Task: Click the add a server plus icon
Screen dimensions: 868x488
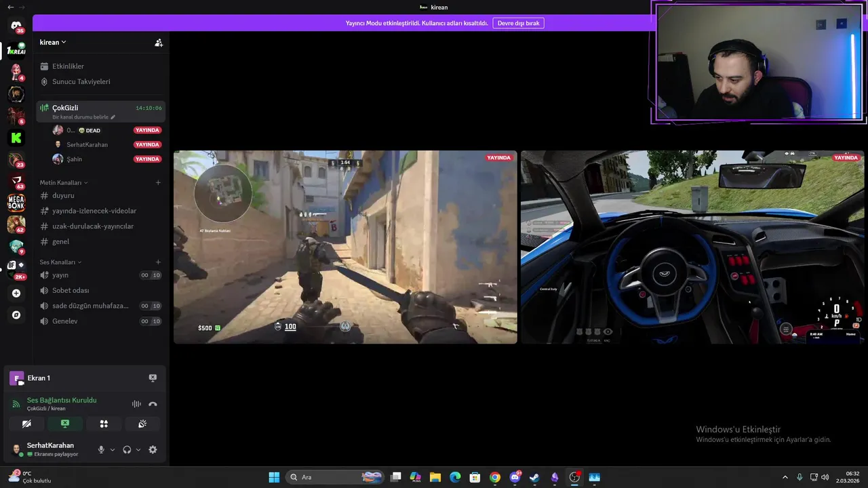Action: pos(16,293)
